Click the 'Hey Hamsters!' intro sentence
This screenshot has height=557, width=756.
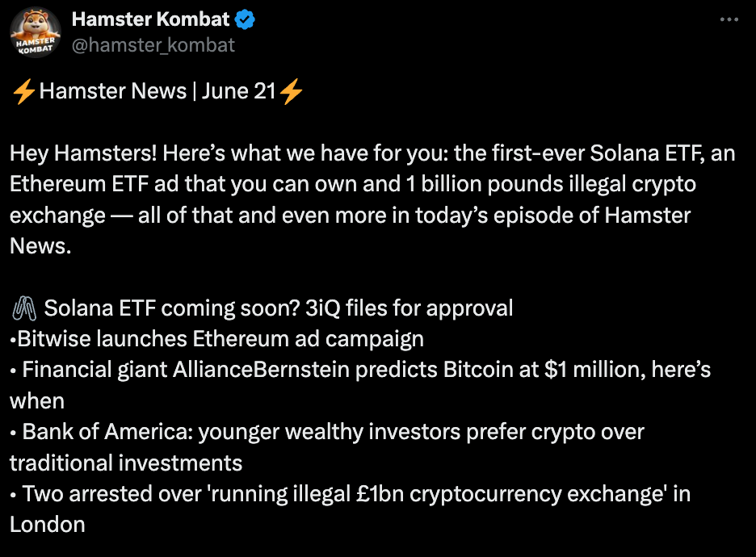83,153
